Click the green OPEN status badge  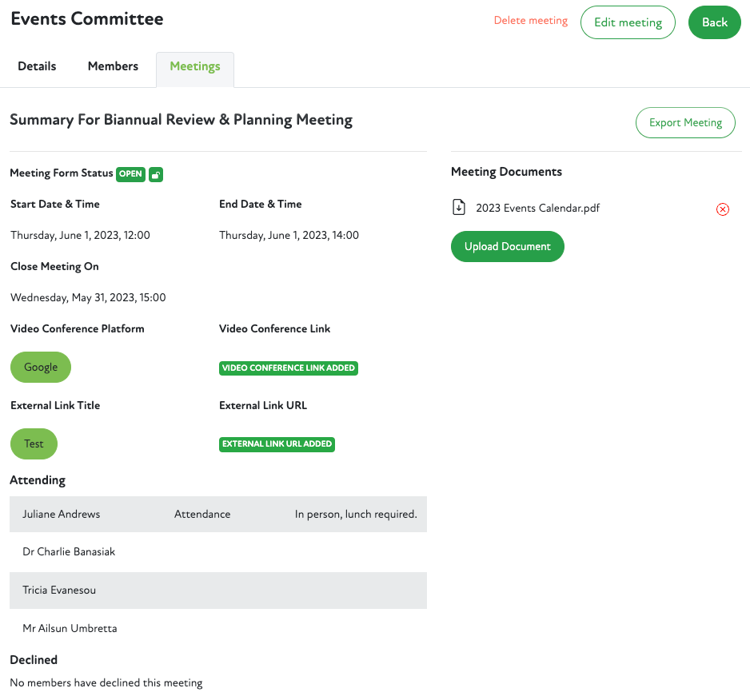[131, 174]
